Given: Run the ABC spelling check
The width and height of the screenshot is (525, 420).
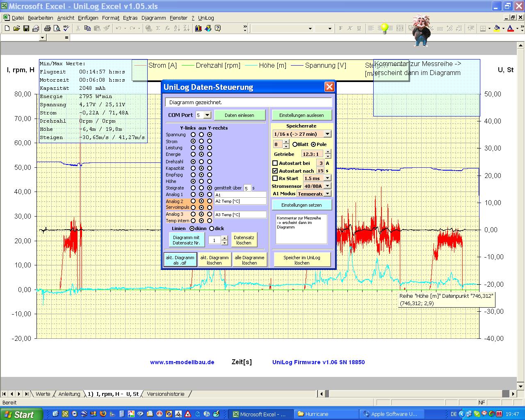Looking at the screenshot, I should click(x=66, y=28).
